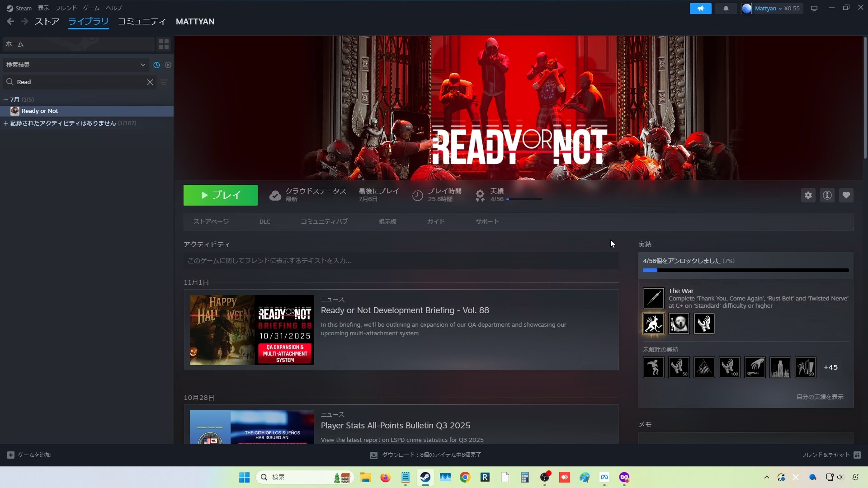This screenshot has width=868, height=488.
Task: Toggle ready-to-play games filter
Action: click(168, 65)
